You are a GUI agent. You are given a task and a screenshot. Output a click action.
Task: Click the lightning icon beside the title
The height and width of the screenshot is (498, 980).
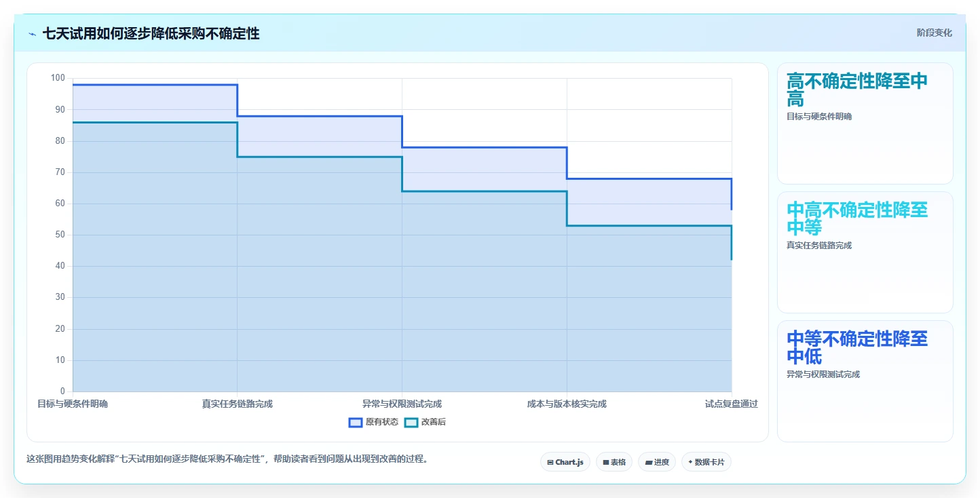pos(33,34)
